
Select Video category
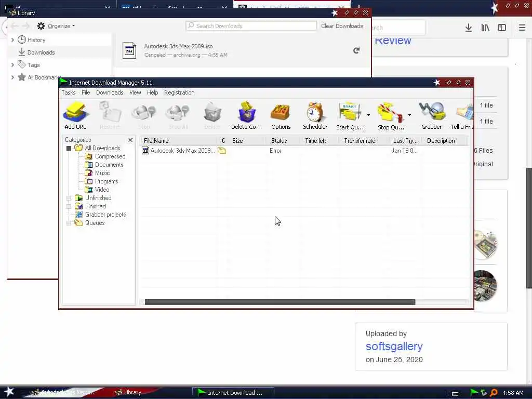tap(97, 190)
